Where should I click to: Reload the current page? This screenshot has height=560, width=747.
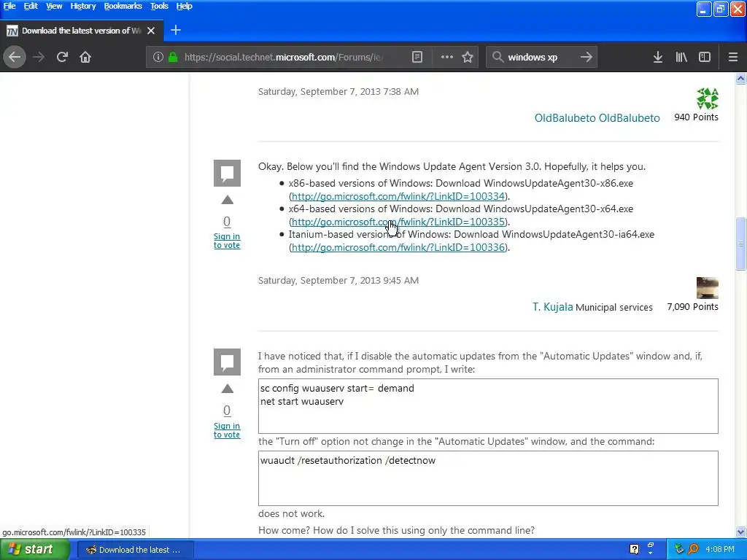coord(62,57)
